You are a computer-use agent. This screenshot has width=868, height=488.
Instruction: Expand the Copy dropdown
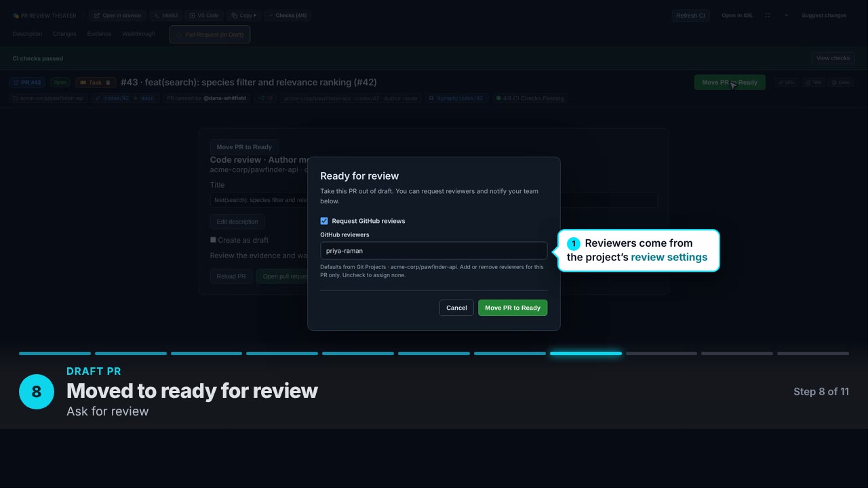[x=243, y=16]
